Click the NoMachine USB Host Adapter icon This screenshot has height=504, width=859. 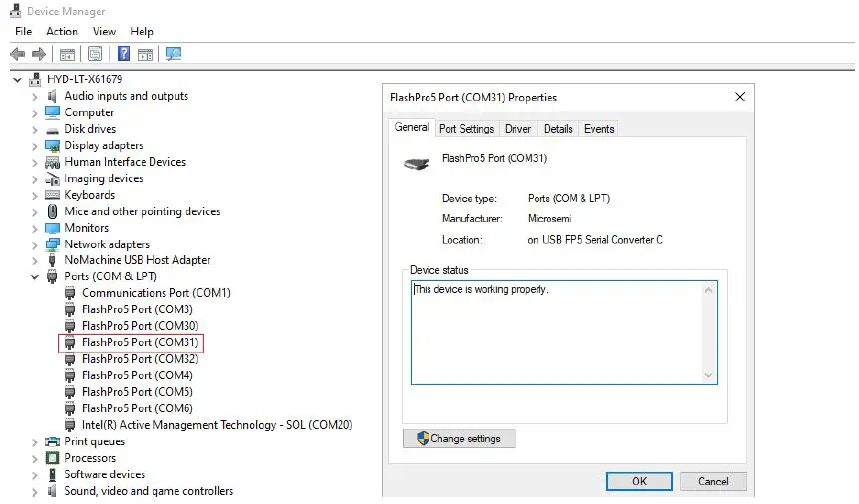52,260
